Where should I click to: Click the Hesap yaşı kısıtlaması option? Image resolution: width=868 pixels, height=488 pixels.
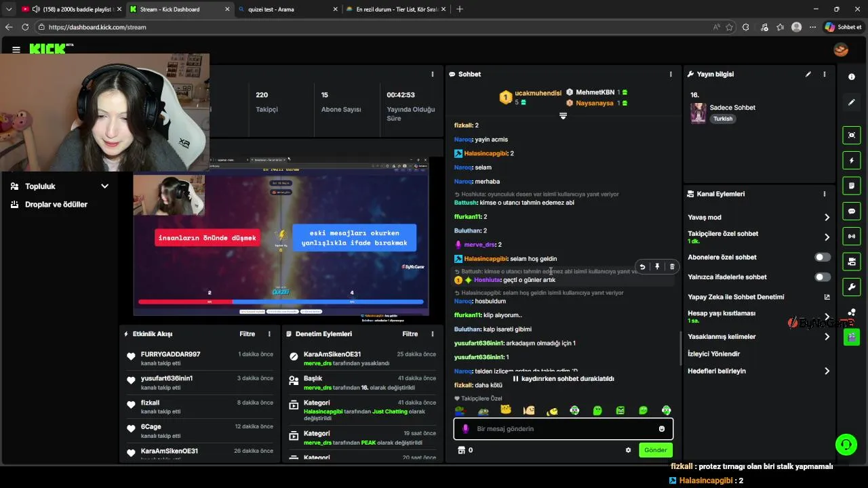(759, 317)
